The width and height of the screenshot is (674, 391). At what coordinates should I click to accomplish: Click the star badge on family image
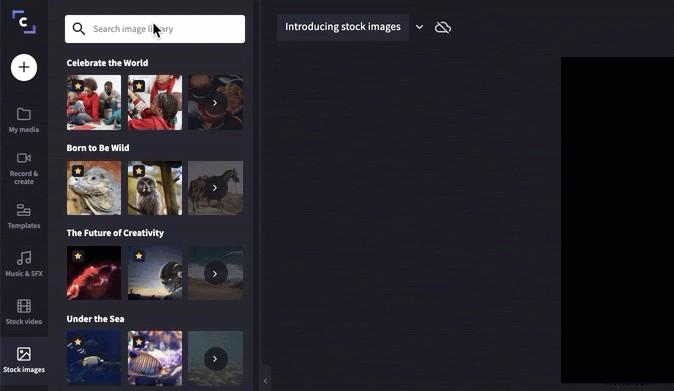(78, 86)
